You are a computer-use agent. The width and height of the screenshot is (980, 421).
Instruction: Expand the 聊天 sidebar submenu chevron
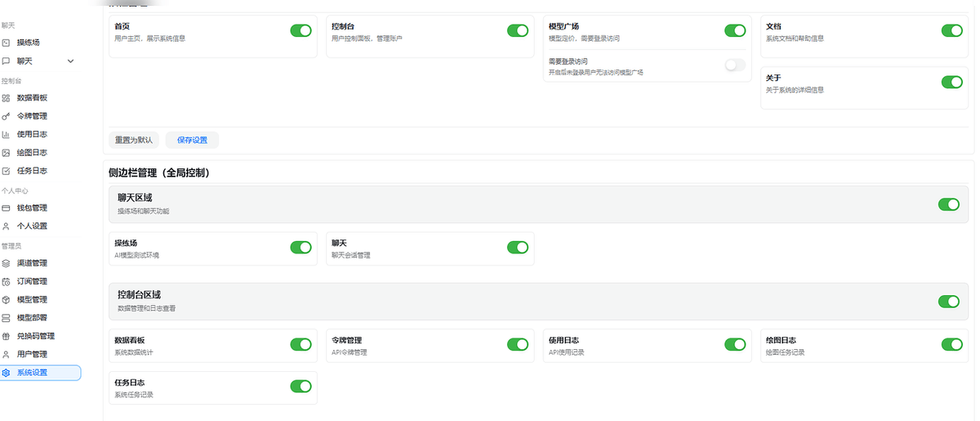click(70, 60)
